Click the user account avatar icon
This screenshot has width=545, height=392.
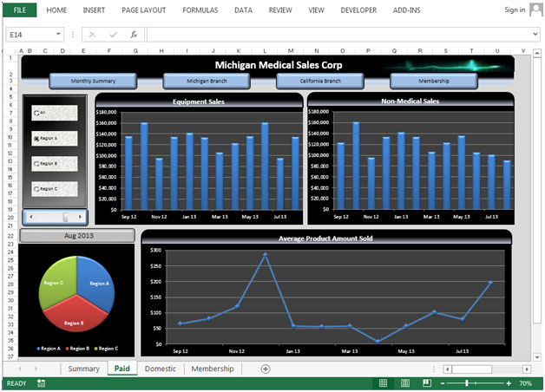coord(535,10)
